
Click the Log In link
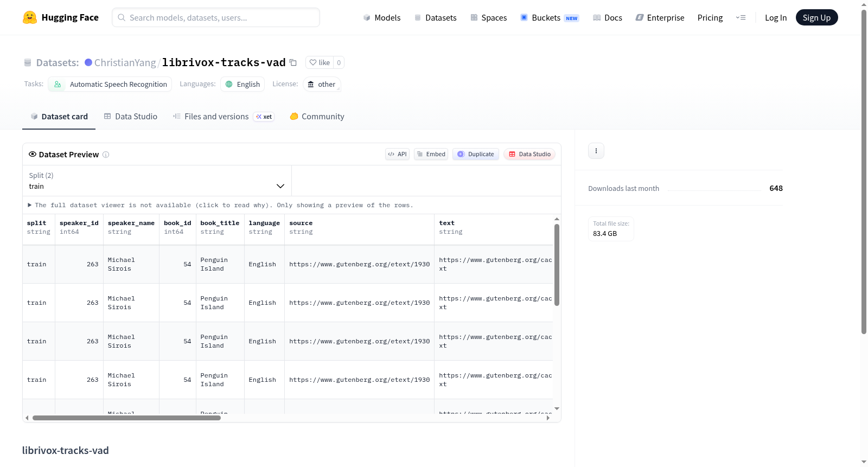(776, 17)
